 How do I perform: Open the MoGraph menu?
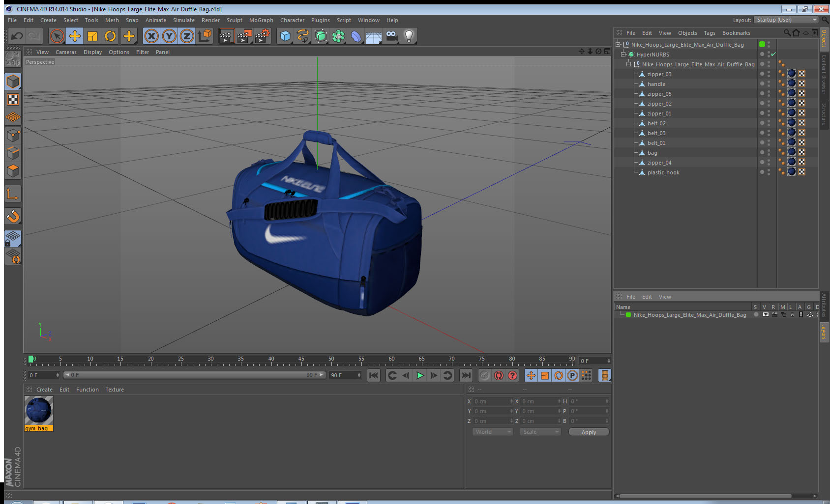pos(261,20)
